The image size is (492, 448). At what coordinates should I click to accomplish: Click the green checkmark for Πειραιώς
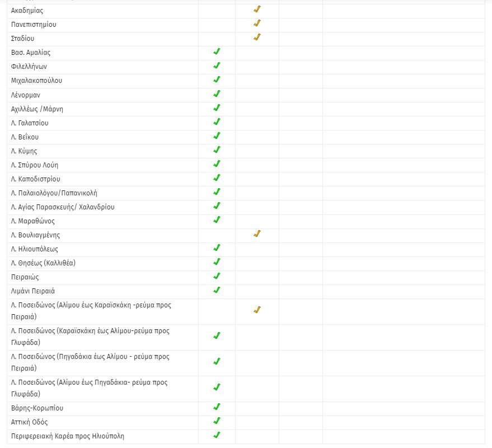point(217,276)
